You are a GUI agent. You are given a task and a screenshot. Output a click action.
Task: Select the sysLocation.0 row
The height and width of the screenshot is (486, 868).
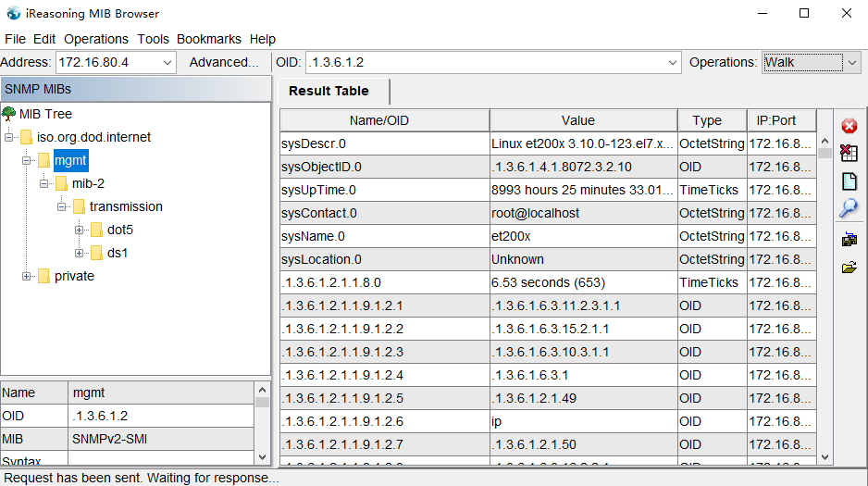click(x=548, y=259)
